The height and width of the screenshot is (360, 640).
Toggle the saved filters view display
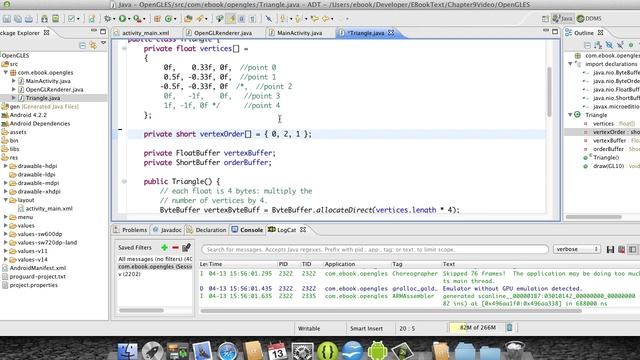pyautogui.click(x=632, y=249)
